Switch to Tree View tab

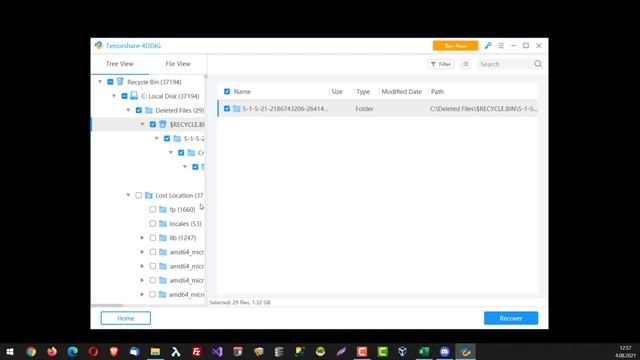(x=120, y=64)
